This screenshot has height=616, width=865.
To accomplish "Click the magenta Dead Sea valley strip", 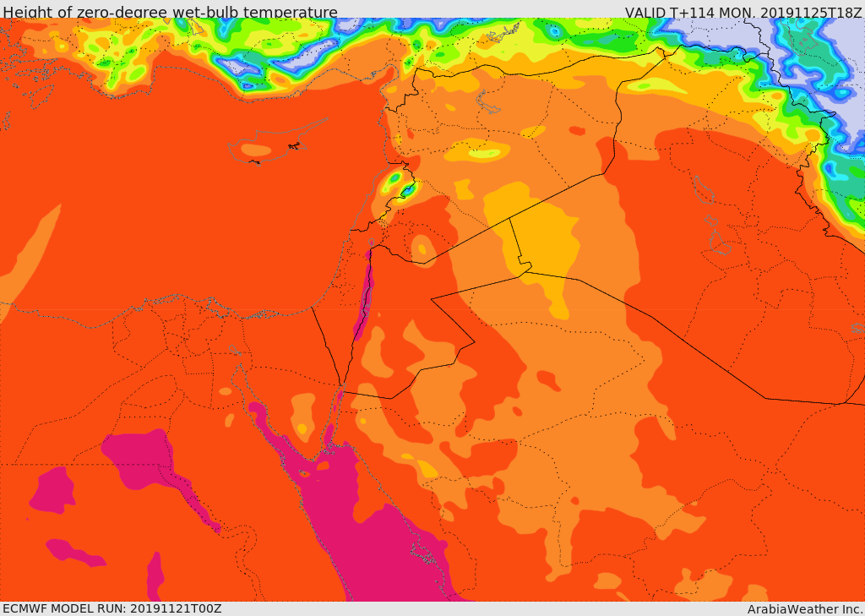I will 365,294.
